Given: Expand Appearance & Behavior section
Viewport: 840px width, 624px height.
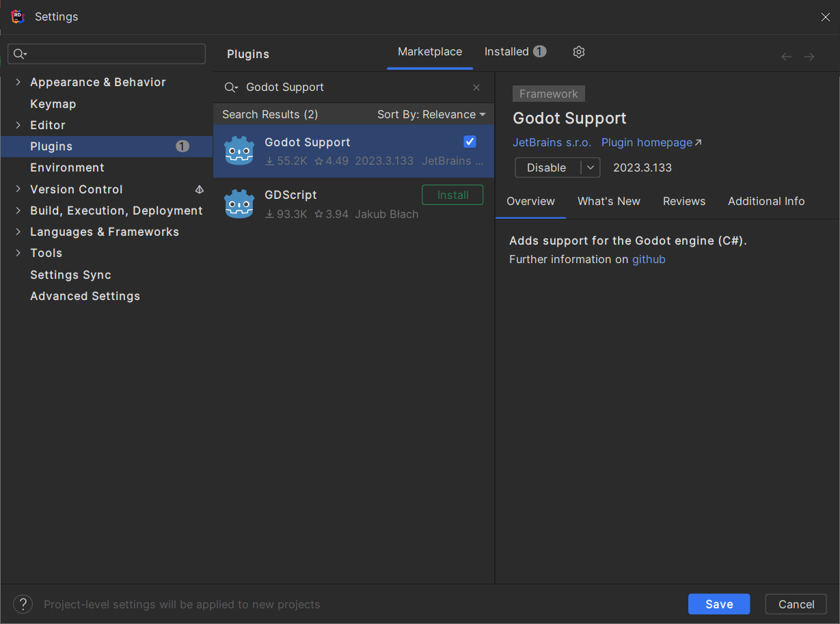Looking at the screenshot, I should click(18, 82).
